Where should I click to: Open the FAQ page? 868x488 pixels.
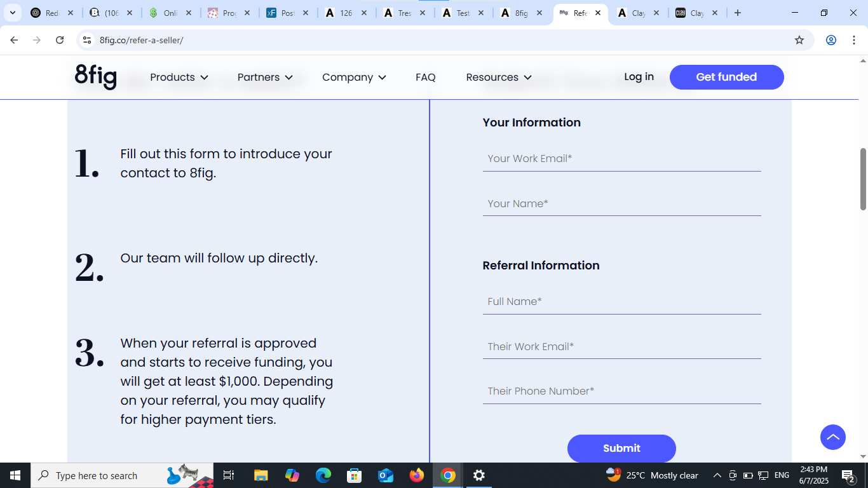pyautogui.click(x=426, y=77)
